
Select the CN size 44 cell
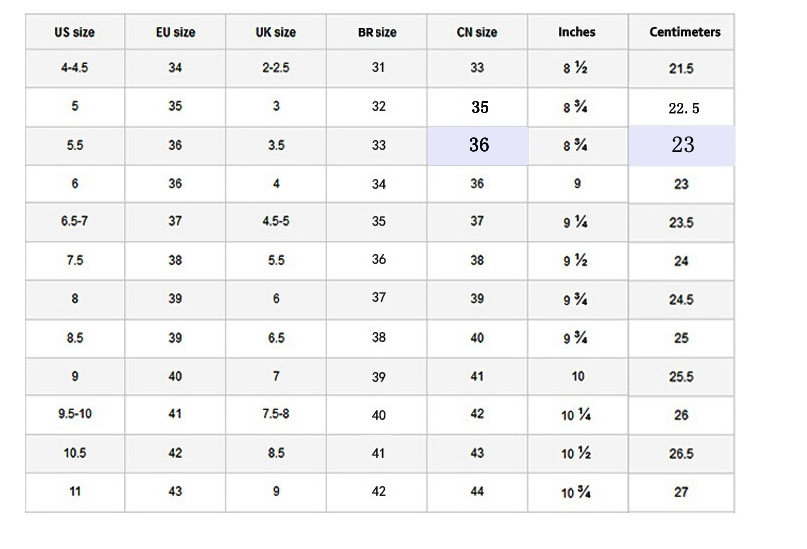[x=477, y=491]
